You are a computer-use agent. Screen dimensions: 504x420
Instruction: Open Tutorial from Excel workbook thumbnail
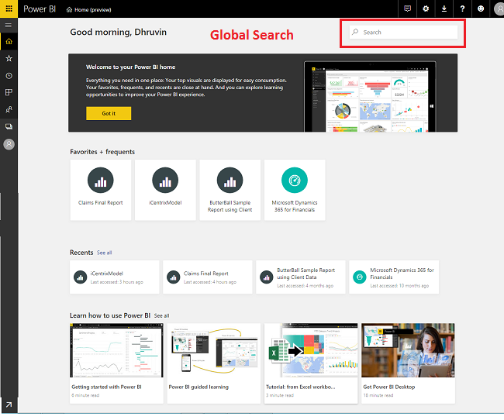311,350
